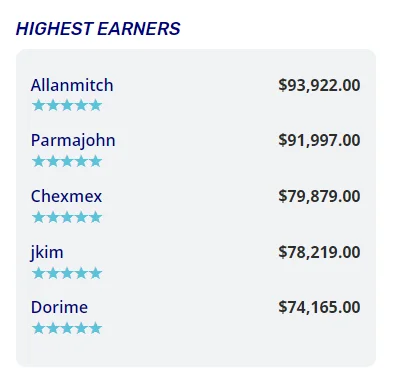Viewport: 398px width, 379px height.
Task: Select the $79,879.00 earnings amount
Action: (319, 196)
